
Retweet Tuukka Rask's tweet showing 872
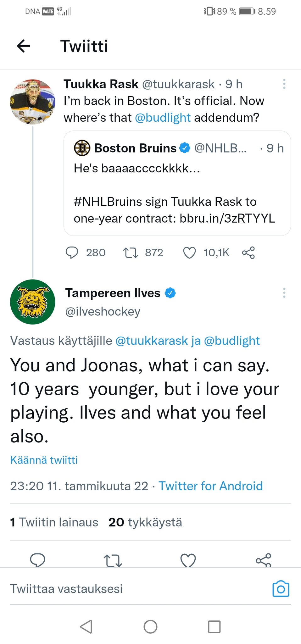pyautogui.click(x=131, y=253)
